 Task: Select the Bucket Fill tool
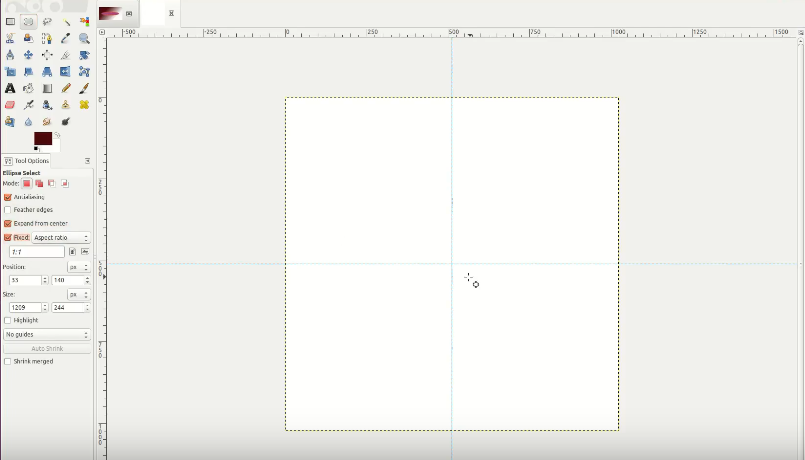[28, 88]
